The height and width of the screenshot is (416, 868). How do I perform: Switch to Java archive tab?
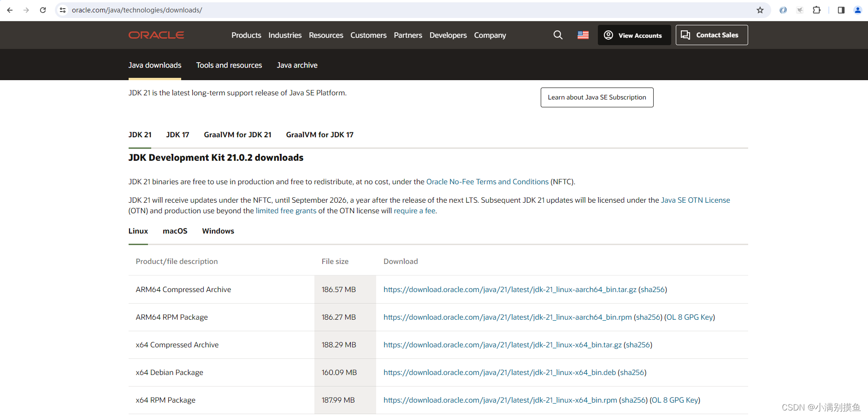click(x=297, y=65)
